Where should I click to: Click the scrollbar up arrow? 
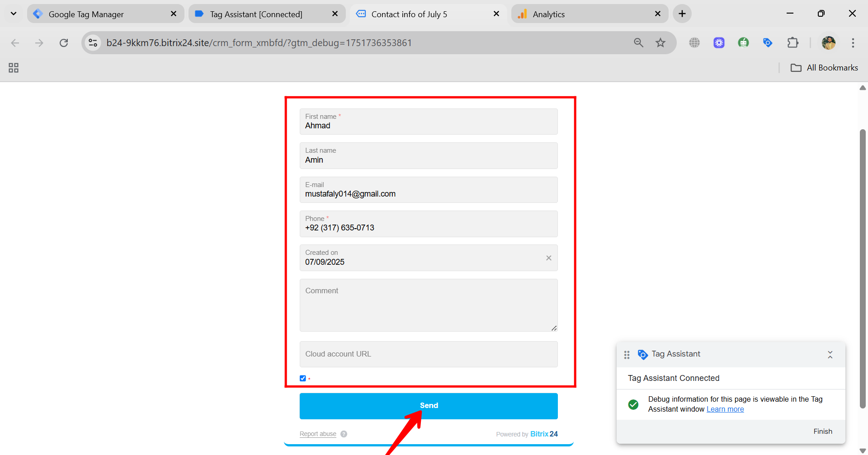click(x=863, y=88)
